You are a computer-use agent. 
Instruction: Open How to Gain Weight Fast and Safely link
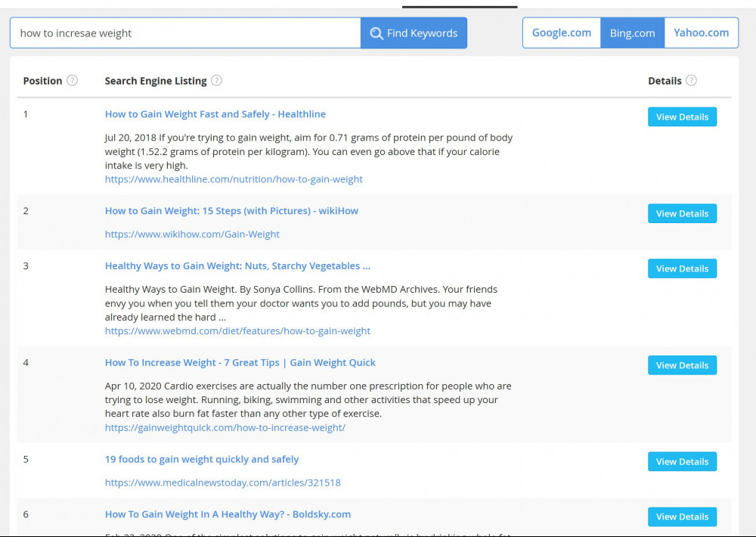point(215,114)
